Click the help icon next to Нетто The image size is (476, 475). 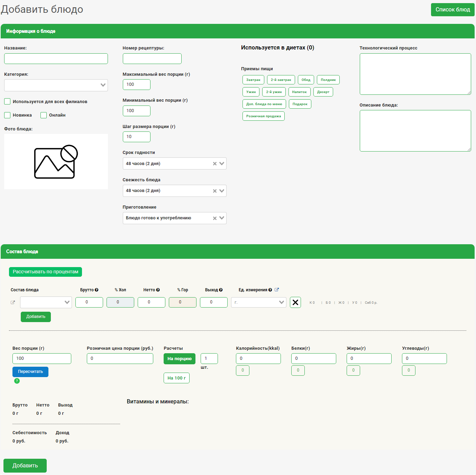coord(158,290)
